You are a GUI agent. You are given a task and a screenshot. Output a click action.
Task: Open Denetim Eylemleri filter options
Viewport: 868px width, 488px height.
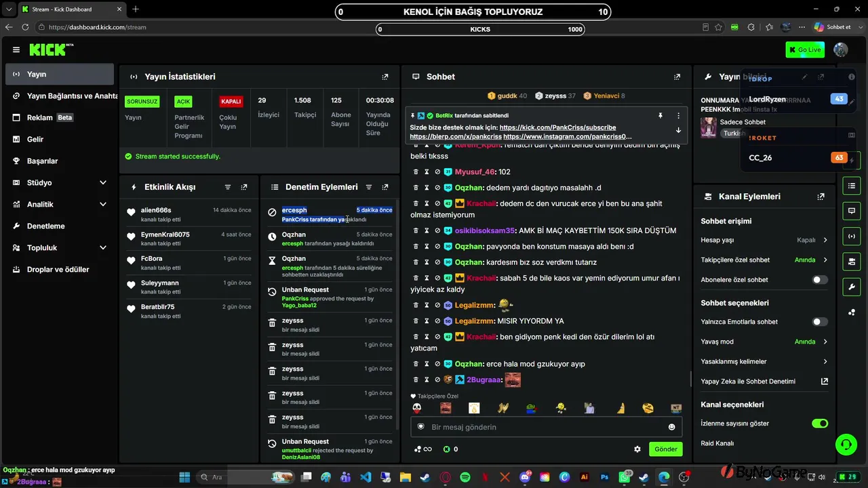[369, 187]
